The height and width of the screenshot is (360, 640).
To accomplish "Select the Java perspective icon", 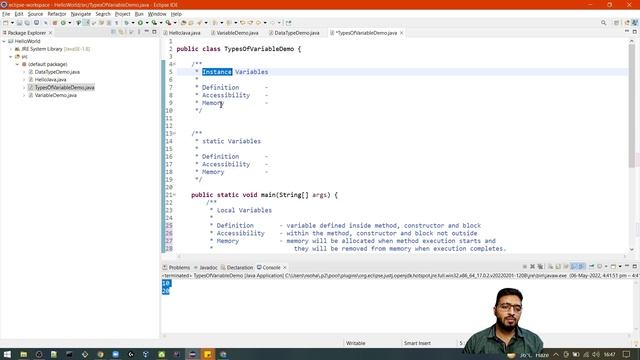I will click(x=635, y=23).
